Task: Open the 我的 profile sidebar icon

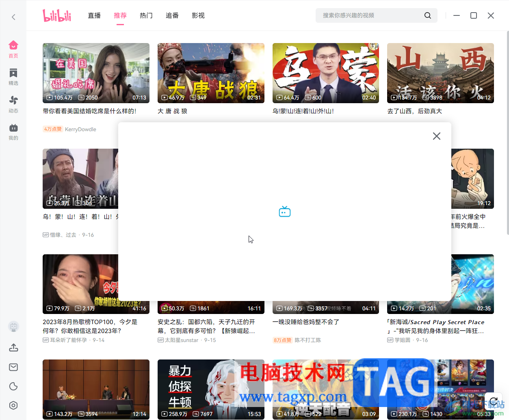Action: (x=13, y=132)
